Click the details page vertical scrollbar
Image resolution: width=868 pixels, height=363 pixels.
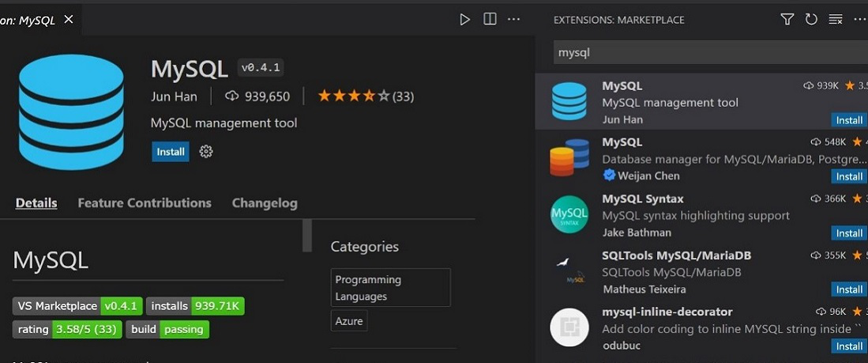click(x=306, y=236)
